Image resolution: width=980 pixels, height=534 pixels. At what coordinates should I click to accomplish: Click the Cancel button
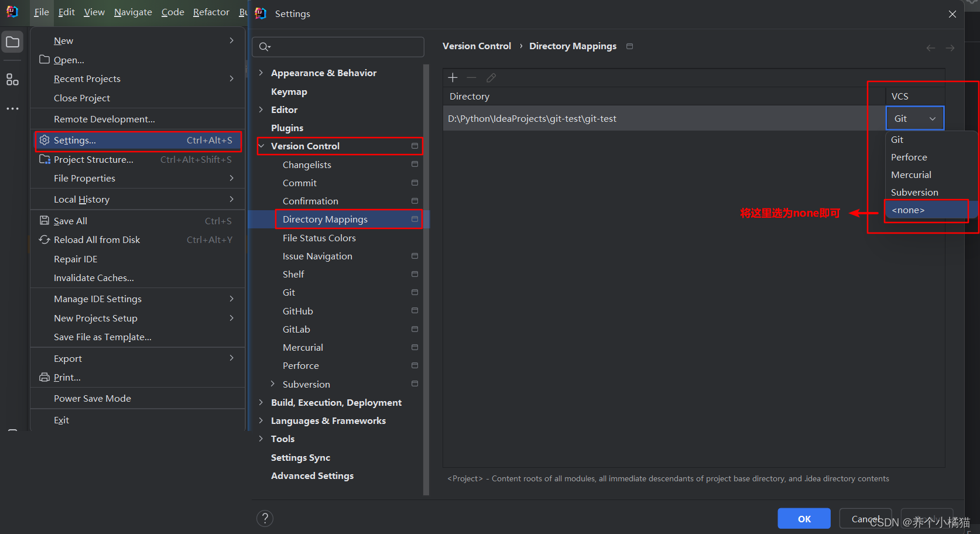pos(865,519)
